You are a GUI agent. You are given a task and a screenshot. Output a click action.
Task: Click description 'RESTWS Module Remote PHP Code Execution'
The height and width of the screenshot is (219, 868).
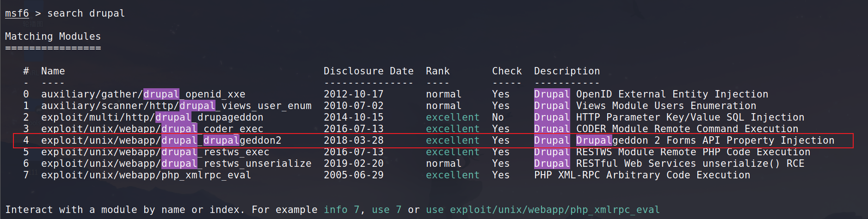(x=693, y=152)
